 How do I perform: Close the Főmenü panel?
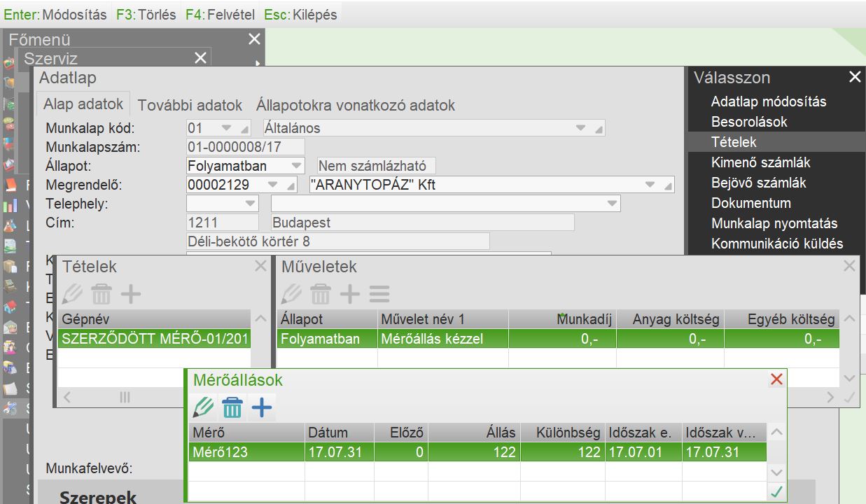254,40
